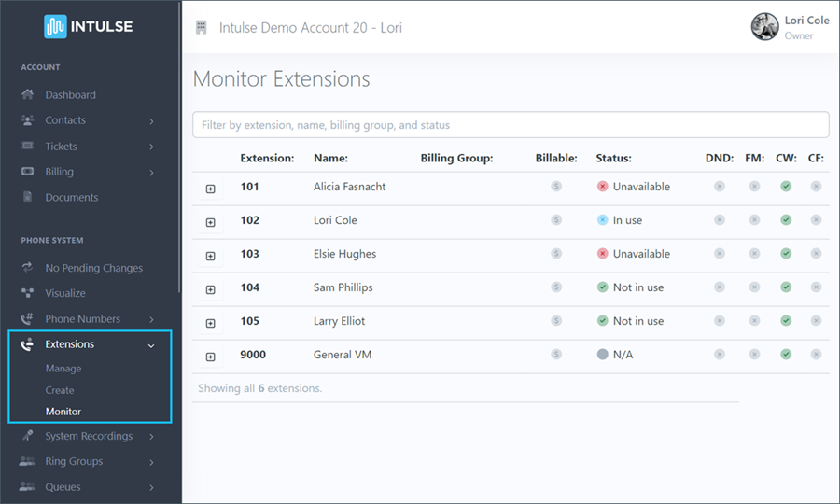The height and width of the screenshot is (504, 840).
Task: Click the sidebar vertical scrollbar
Action: pos(179,147)
